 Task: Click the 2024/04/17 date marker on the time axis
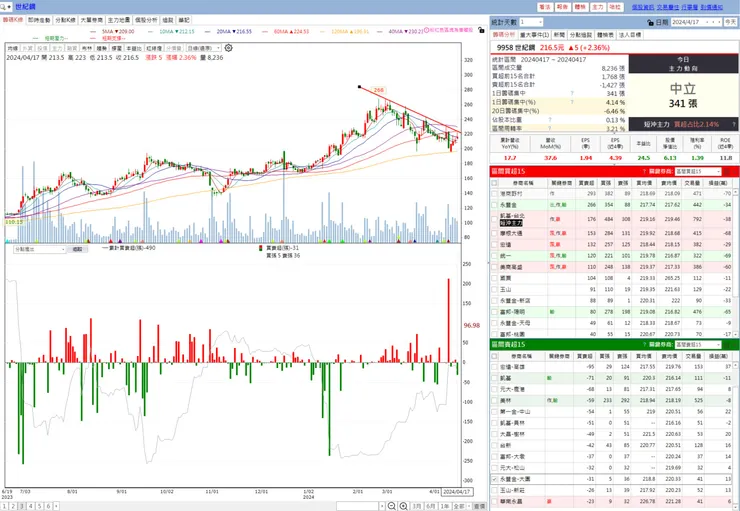coord(457,492)
